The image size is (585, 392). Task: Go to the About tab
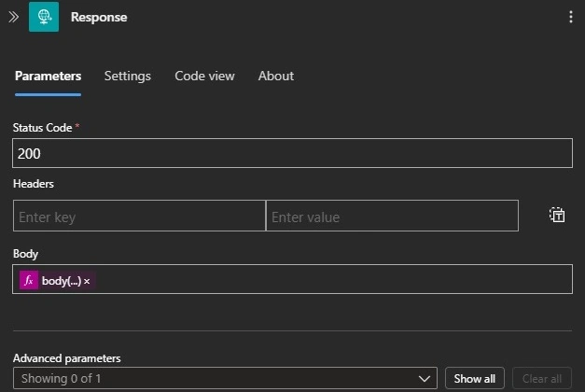[x=276, y=77]
